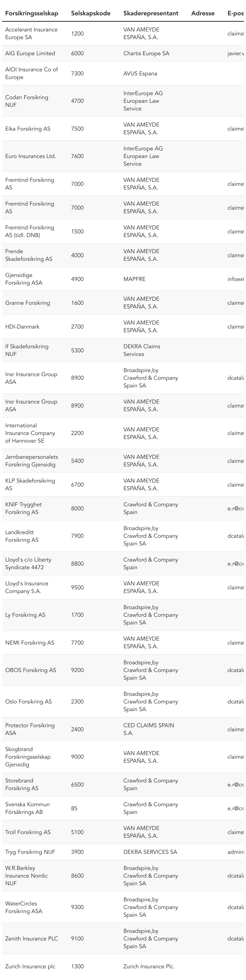The width and height of the screenshot is (246, 980).
Task: Click company code 85
Action: tap(74, 808)
